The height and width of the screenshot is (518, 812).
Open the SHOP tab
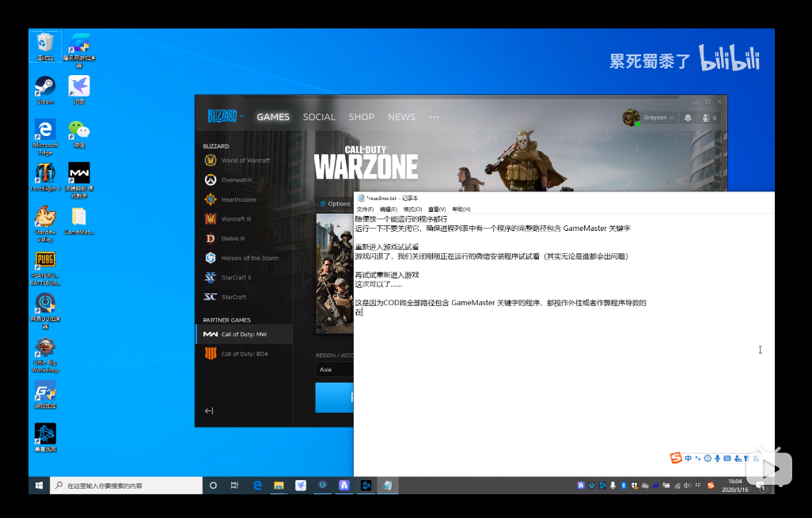pos(362,117)
